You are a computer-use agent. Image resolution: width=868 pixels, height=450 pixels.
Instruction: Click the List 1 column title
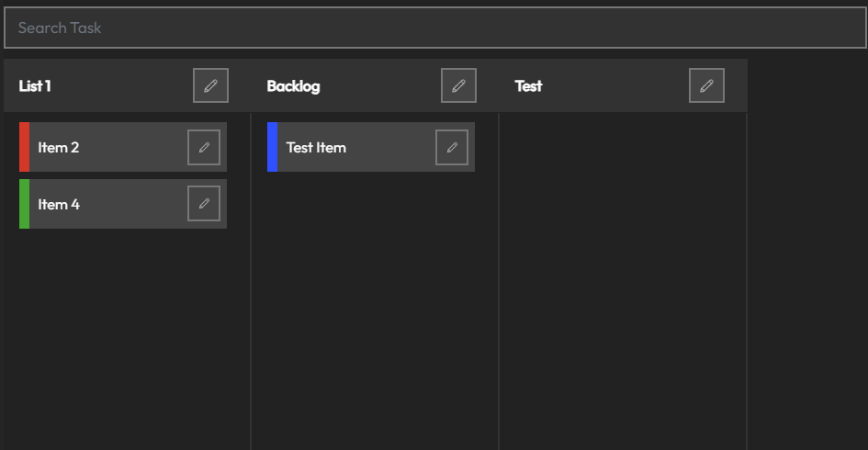[x=35, y=85]
